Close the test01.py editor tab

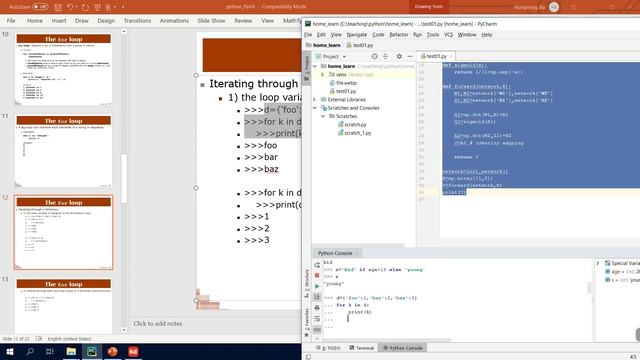[x=451, y=56]
